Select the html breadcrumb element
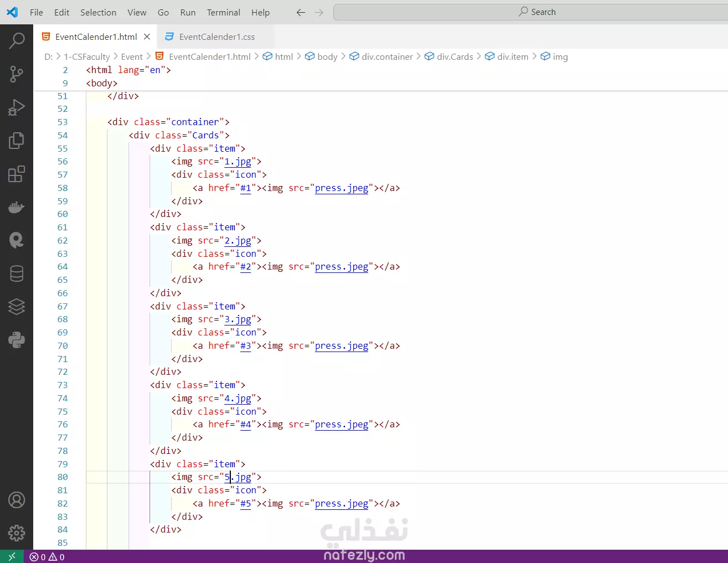Viewport: 728px width, 563px height. click(278, 56)
